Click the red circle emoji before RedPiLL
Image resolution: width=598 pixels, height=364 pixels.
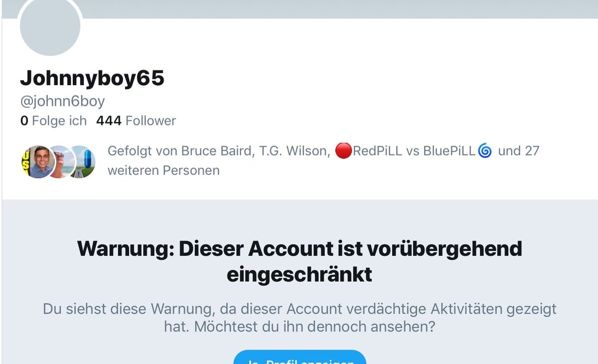tap(343, 151)
